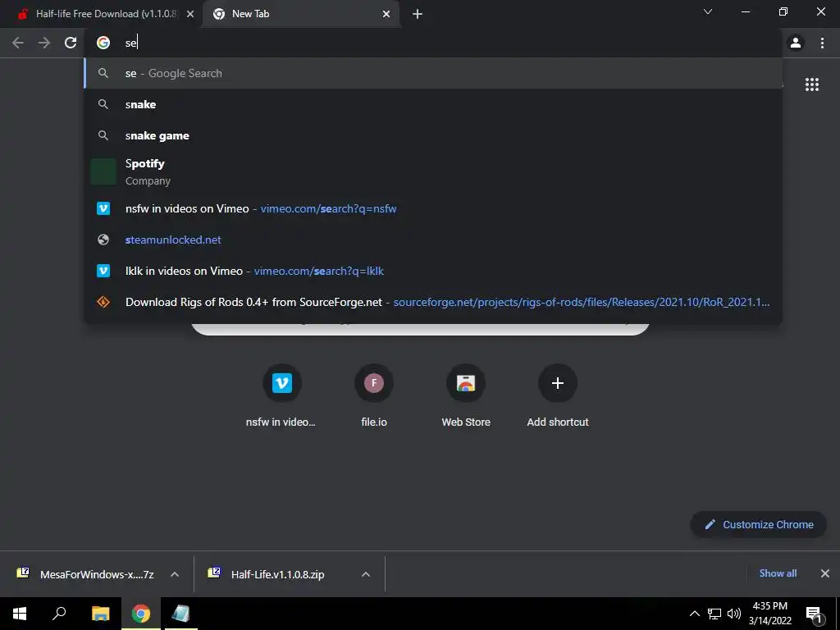Open the Chrome three-dot menu
Viewport: 840px width, 630px height.
coord(822,43)
